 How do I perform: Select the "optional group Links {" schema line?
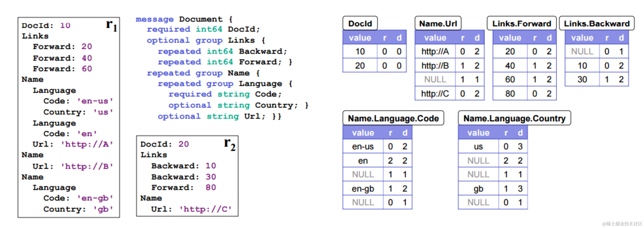pyautogui.click(x=206, y=40)
